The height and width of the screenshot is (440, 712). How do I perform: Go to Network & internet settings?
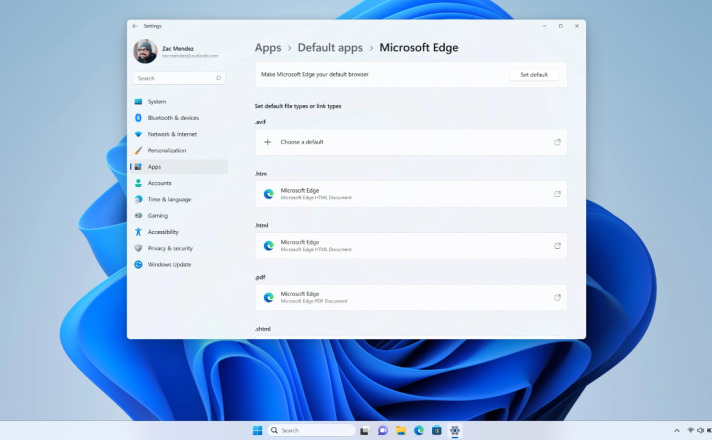click(179, 134)
